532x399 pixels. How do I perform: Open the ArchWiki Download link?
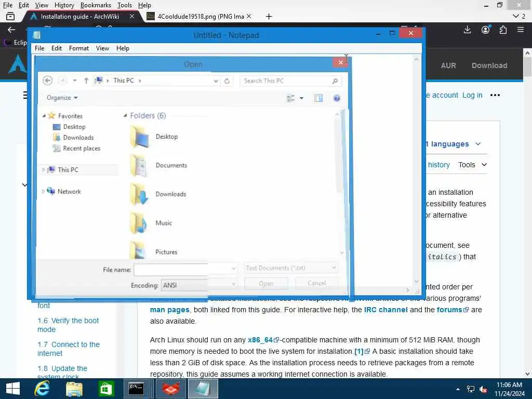tap(489, 65)
